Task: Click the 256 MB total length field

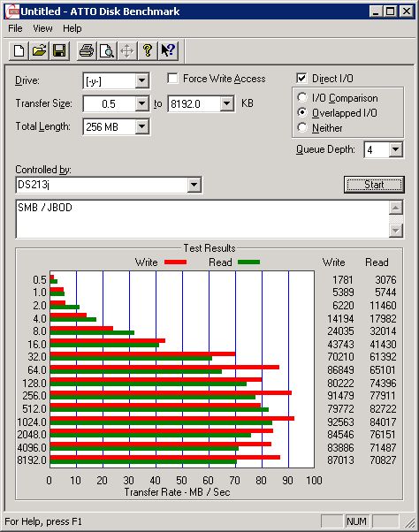Action: pyautogui.click(x=109, y=126)
